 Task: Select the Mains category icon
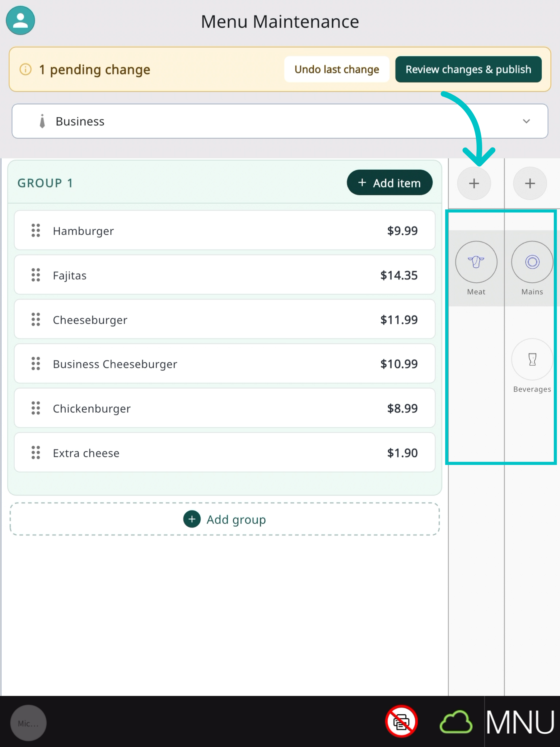pos(532,262)
